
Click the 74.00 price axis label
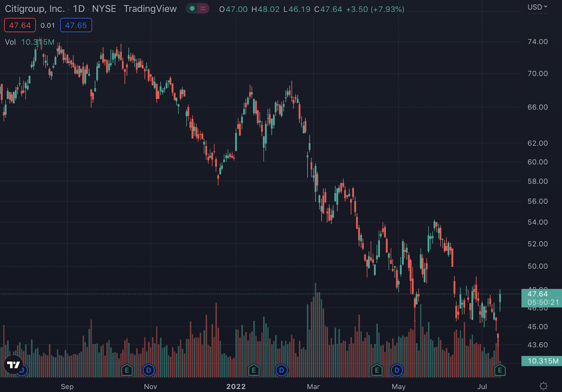[537, 42]
